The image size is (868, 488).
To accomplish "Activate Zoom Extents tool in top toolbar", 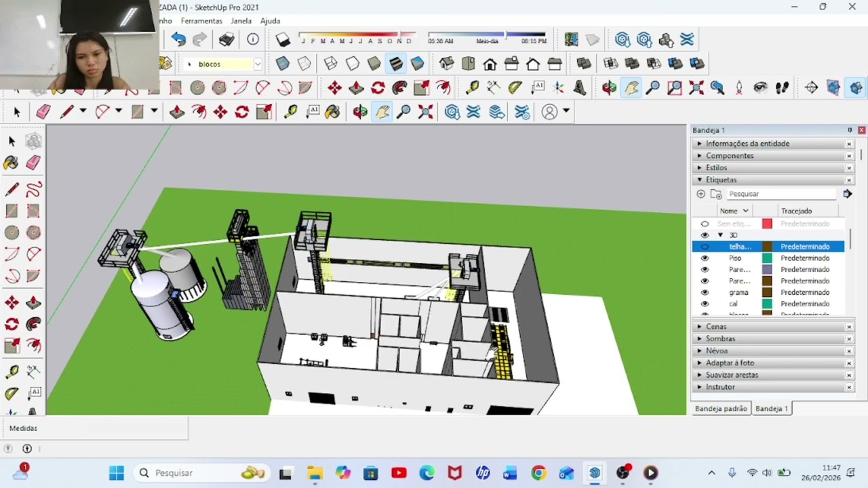I will pyautogui.click(x=696, y=87).
